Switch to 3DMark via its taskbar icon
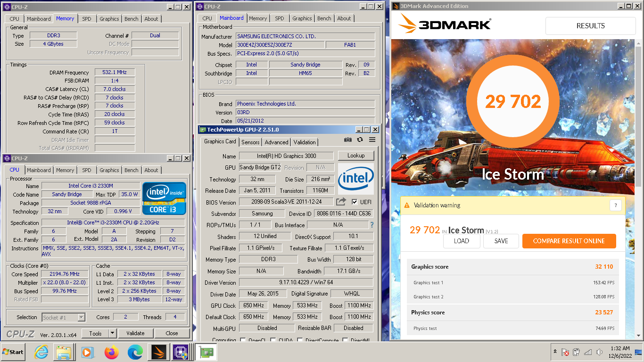Screen dimensions: 644x362 tap(158, 352)
